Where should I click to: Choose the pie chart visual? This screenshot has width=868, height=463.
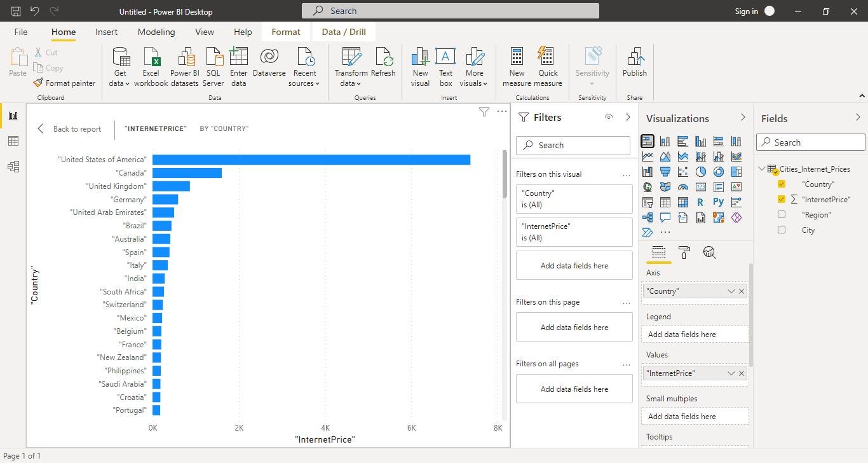tap(701, 172)
